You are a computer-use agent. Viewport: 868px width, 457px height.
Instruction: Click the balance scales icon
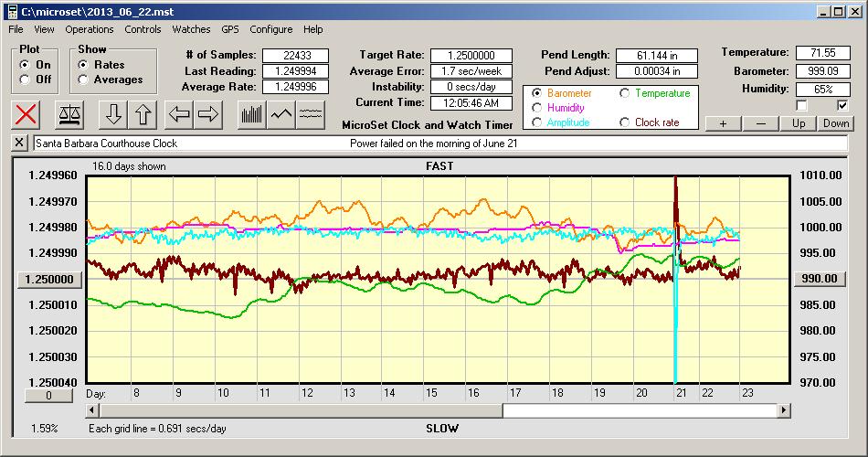(x=69, y=114)
